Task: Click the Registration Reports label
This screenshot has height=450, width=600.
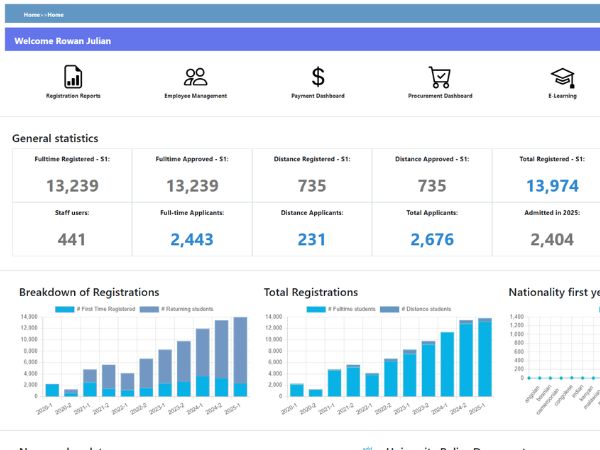Action: pos(73,96)
